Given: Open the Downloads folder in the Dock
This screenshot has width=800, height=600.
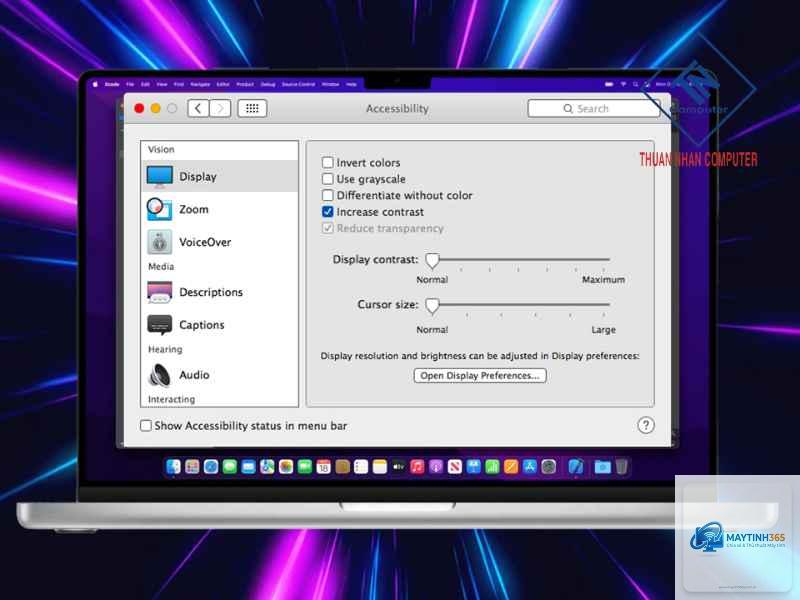Looking at the screenshot, I should (x=603, y=466).
